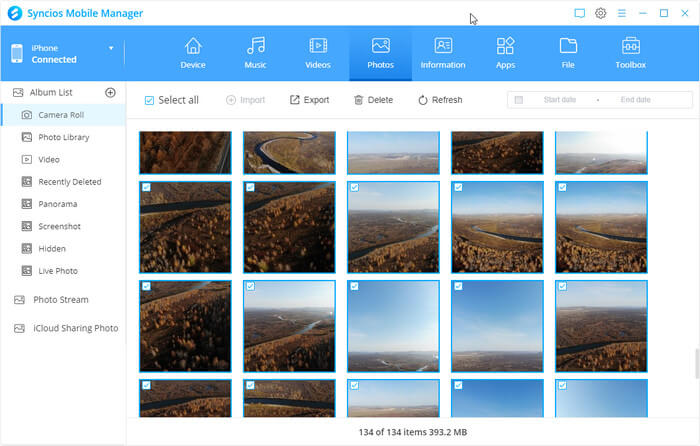Uncheck fourth photo in second row
This screenshot has height=446, width=700.
point(458,188)
